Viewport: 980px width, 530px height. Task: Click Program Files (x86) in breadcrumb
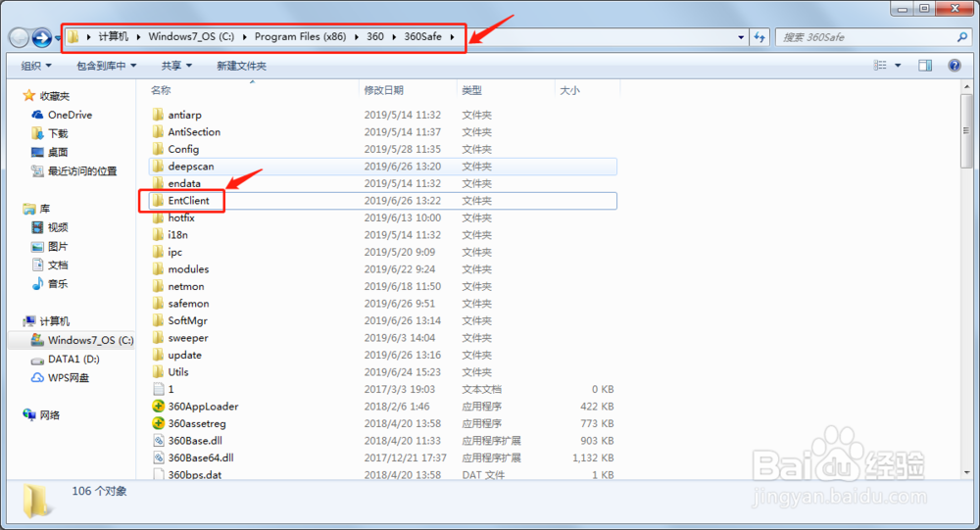click(x=300, y=36)
